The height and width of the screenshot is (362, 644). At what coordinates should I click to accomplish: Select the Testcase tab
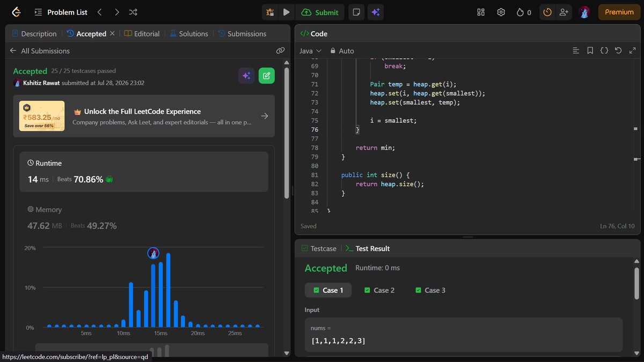[319, 248]
